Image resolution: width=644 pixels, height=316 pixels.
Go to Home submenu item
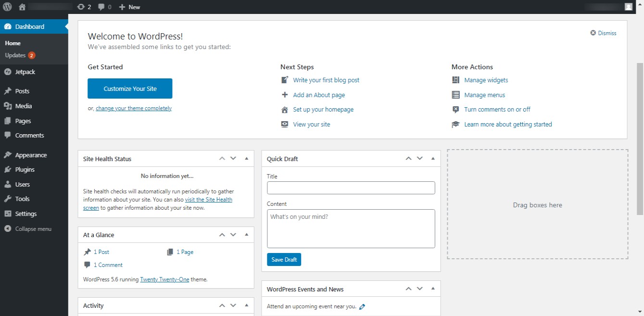tap(13, 43)
